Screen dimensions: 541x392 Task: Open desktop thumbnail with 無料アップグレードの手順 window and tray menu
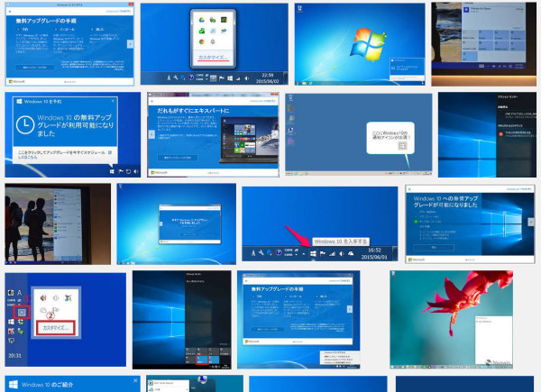(x=298, y=320)
